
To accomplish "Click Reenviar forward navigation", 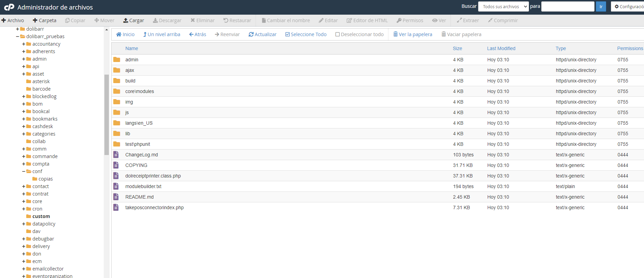I will click(x=227, y=34).
